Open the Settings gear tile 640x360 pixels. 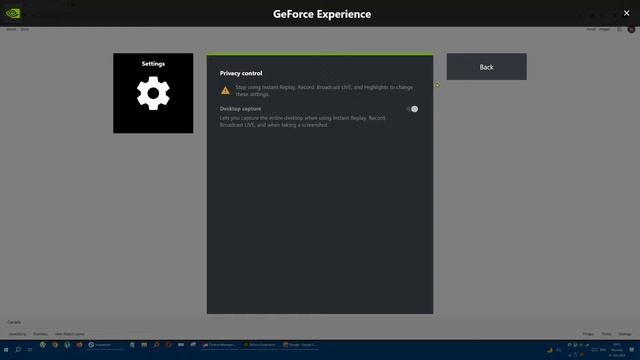[153, 93]
